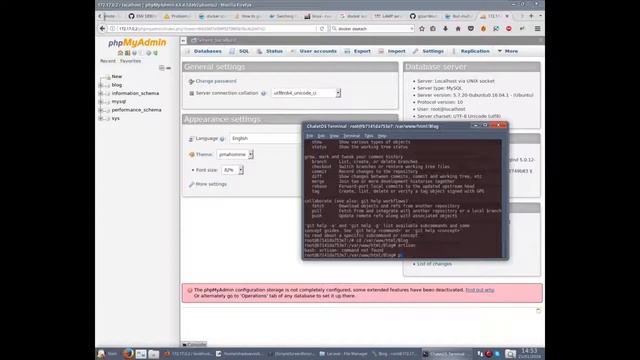640x360 pixels.
Task: Click the collapse navigation panel arrow
Action: tap(183, 40)
